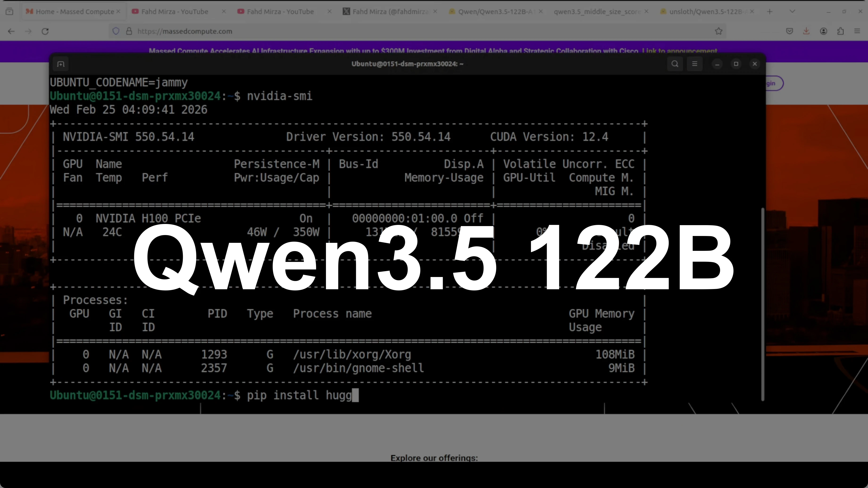Toggle the bookmark star for this page

[719, 31]
